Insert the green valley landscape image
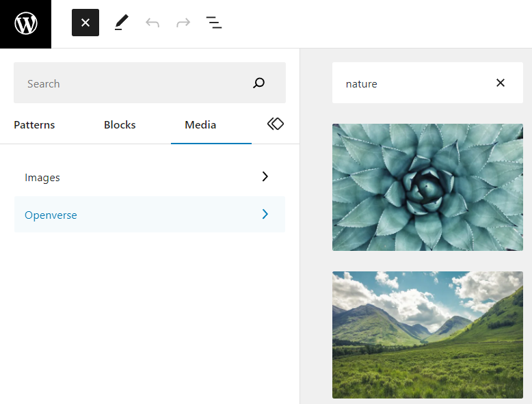The image size is (532, 404). [427, 335]
